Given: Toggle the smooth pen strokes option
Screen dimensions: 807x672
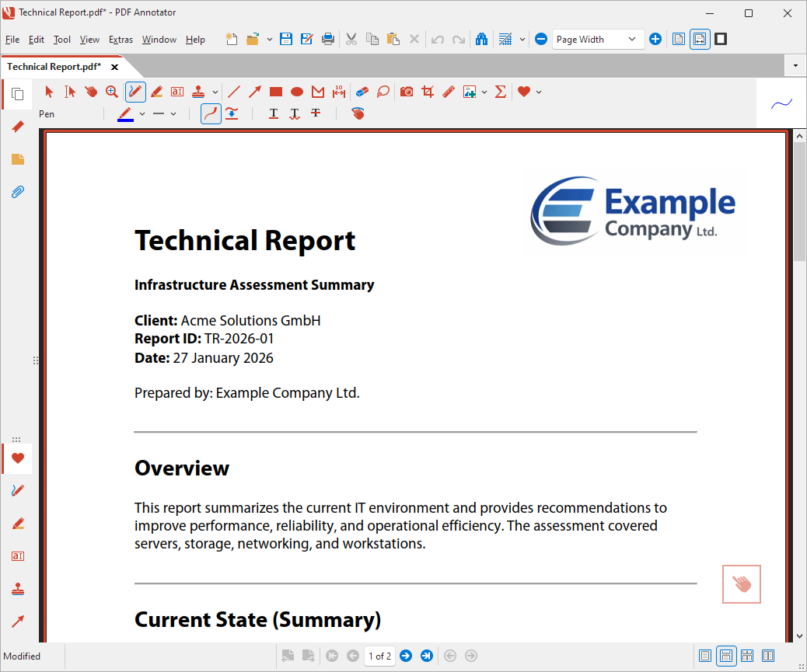Looking at the screenshot, I should click(x=211, y=113).
